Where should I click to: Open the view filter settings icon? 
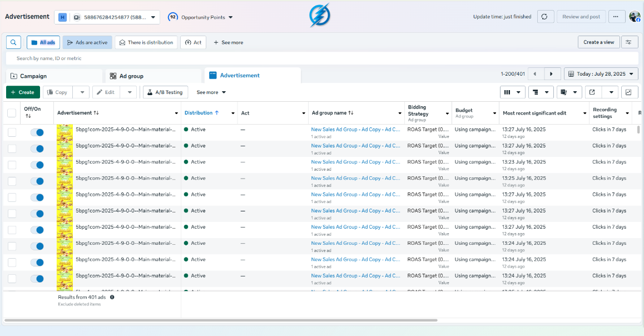[x=629, y=42]
